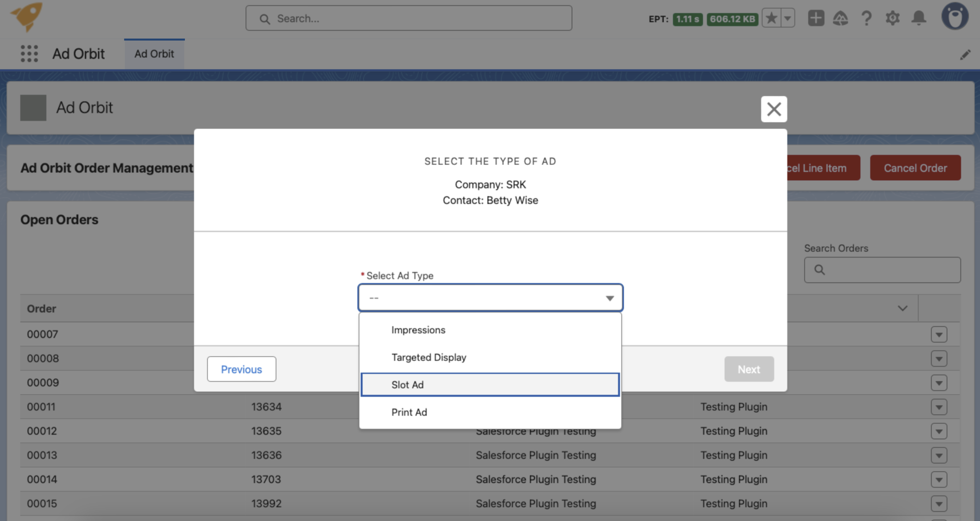Select the Ad Orbit navigation tab
980x521 pixels.
[154, 54]
